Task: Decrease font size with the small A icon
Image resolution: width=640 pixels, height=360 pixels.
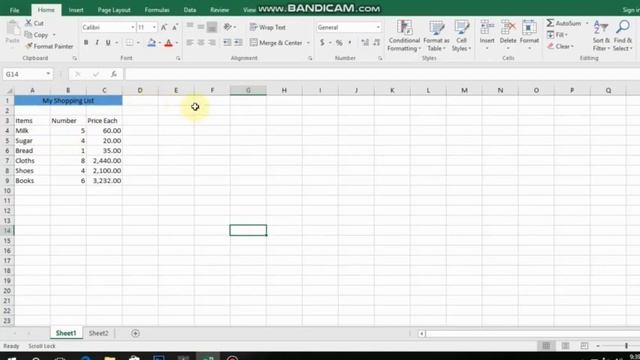Action: point(175,27)
